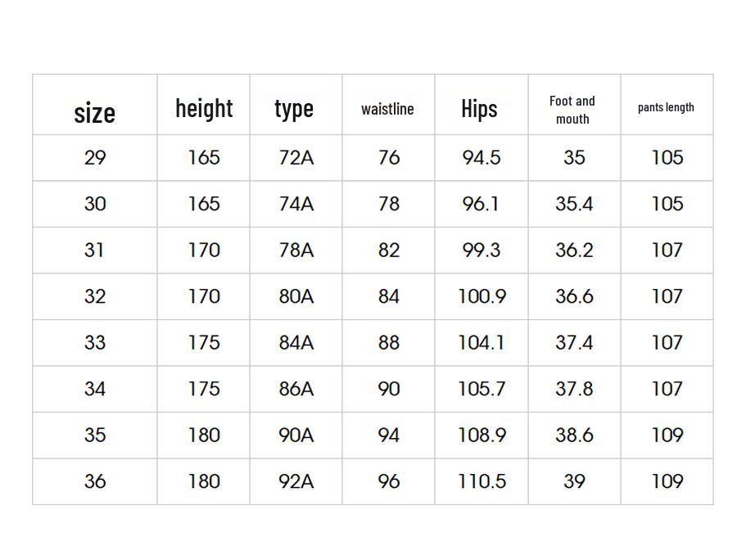Click the "type" header cell

(x=294, y=108)
